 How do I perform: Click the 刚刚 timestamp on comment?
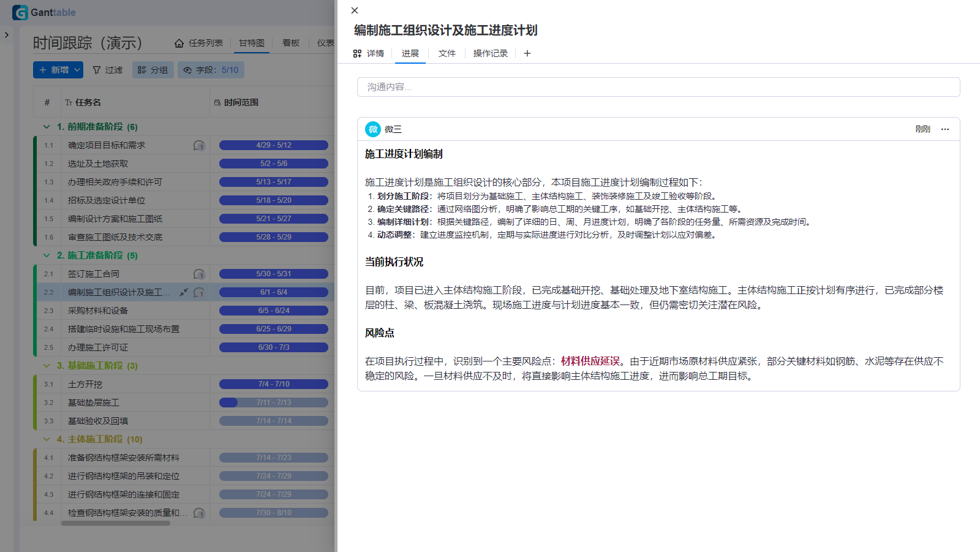(x=923, y=129)
